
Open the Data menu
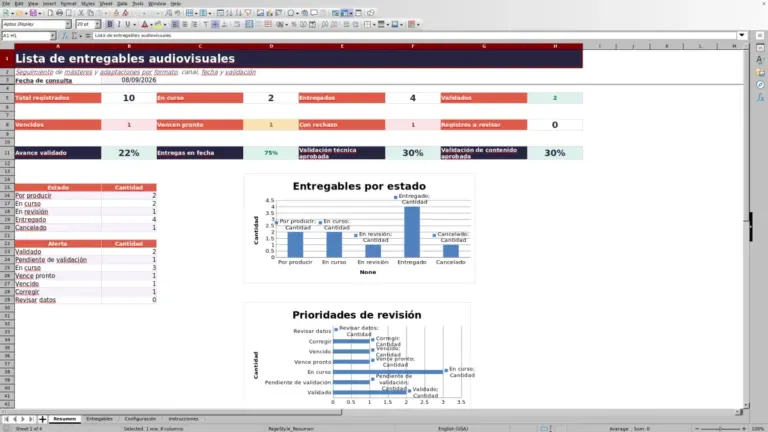point(122,3)
